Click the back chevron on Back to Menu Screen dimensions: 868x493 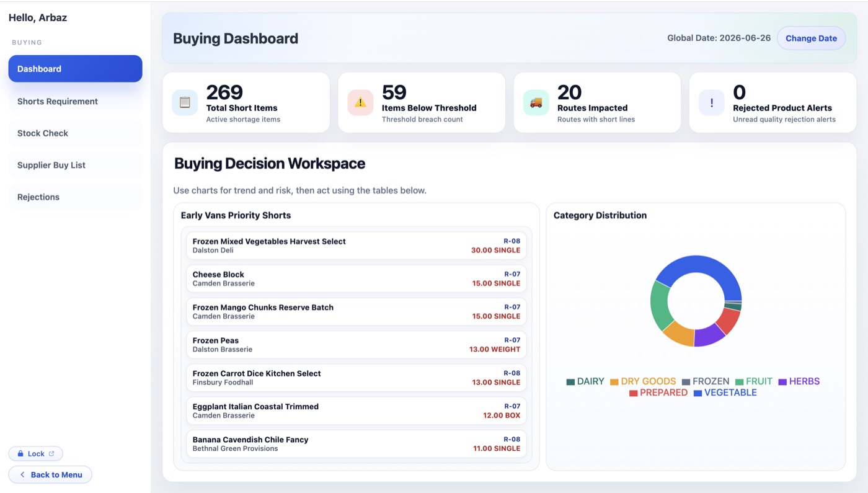(x=22, y=475)
